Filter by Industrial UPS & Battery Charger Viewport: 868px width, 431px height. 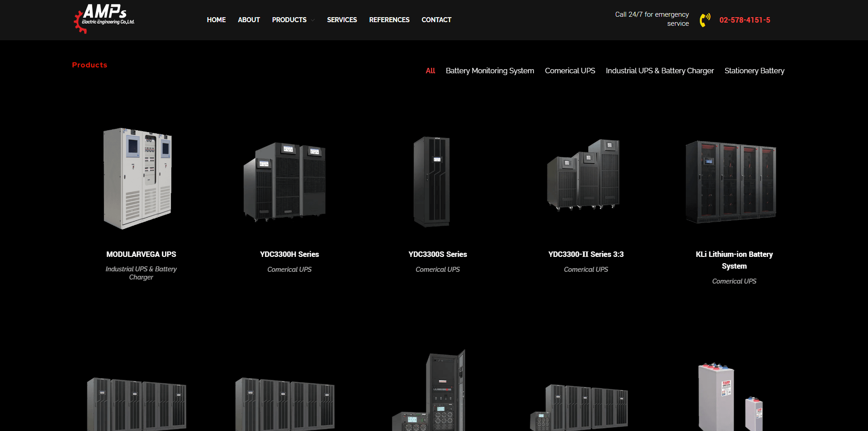pyautogui.click(x=660, y=71)
